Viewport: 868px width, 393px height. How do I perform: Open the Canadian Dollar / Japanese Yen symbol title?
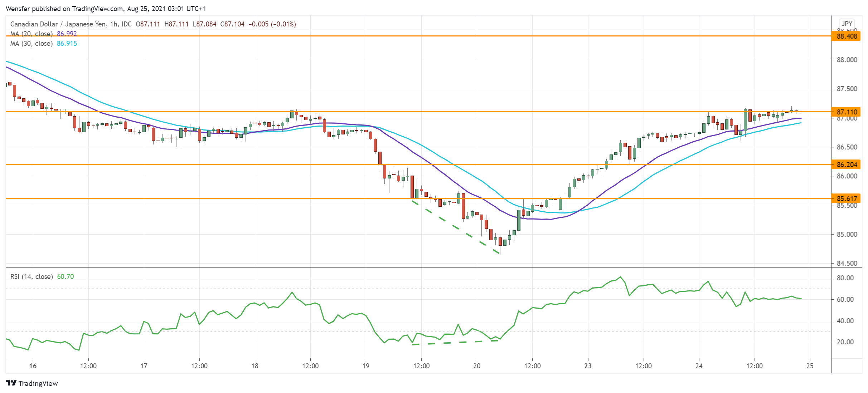[58, 24]
